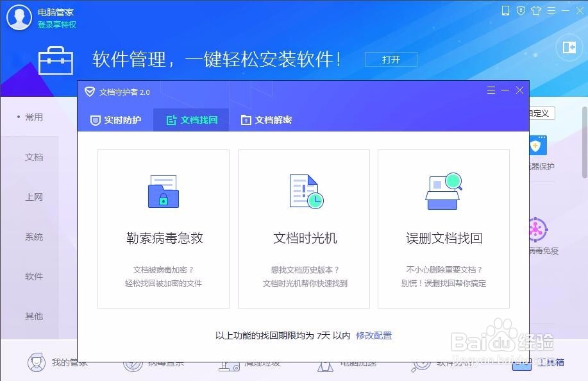This screenshot has height=381, width=588.
Task: Select 其他 category in the sidebar
Action: click(34, 316)
